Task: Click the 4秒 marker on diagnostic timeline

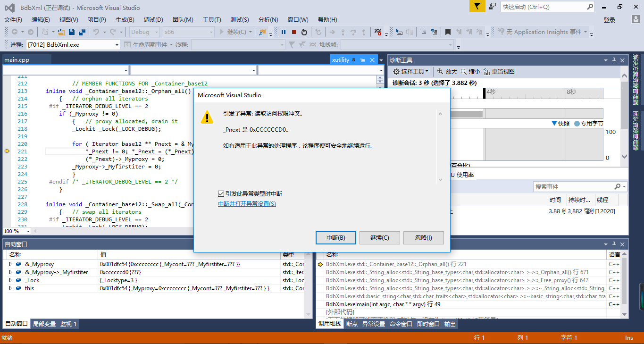Action: click(x=491, y=92)
